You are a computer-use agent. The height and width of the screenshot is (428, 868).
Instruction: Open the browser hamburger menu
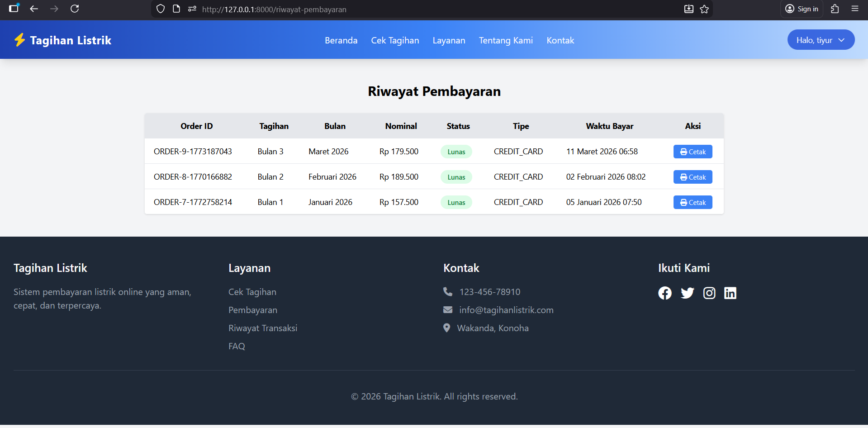(855, 9)
